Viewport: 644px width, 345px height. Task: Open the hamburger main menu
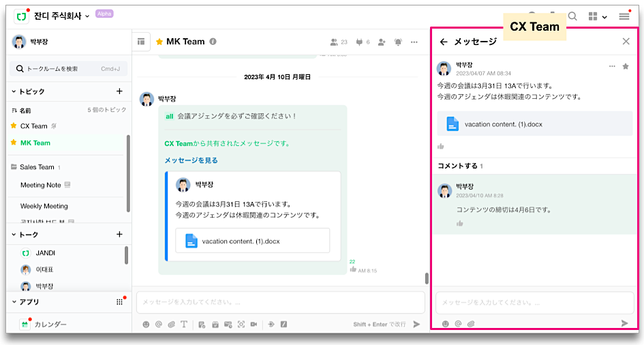(624, 16)
